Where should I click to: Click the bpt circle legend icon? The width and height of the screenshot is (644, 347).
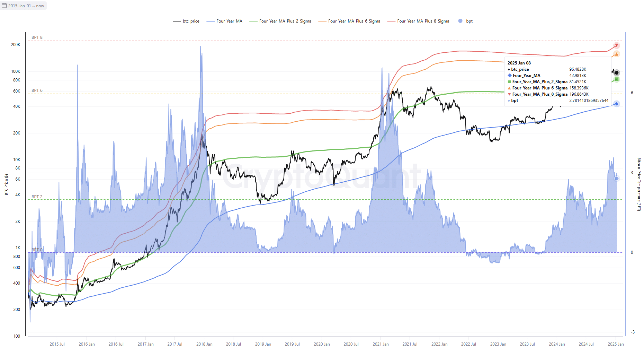click(x=460, y=21)
